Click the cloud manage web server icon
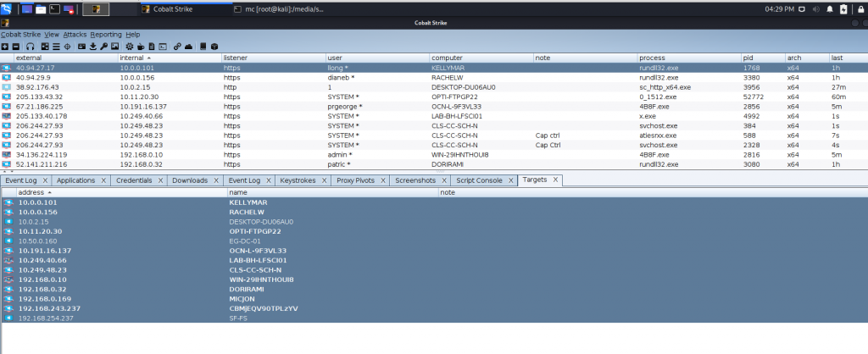Image resolution: width=868 pixels, height=354 pixels. click(188, 47)
